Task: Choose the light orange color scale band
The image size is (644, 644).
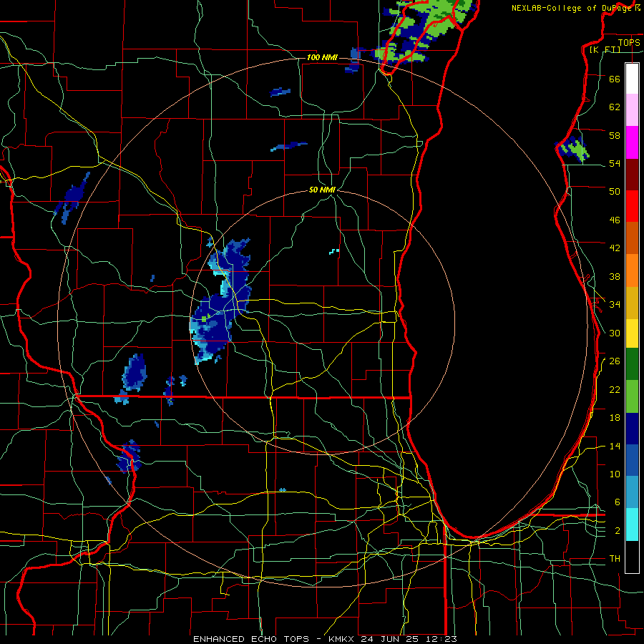Action: click(632, 270)
